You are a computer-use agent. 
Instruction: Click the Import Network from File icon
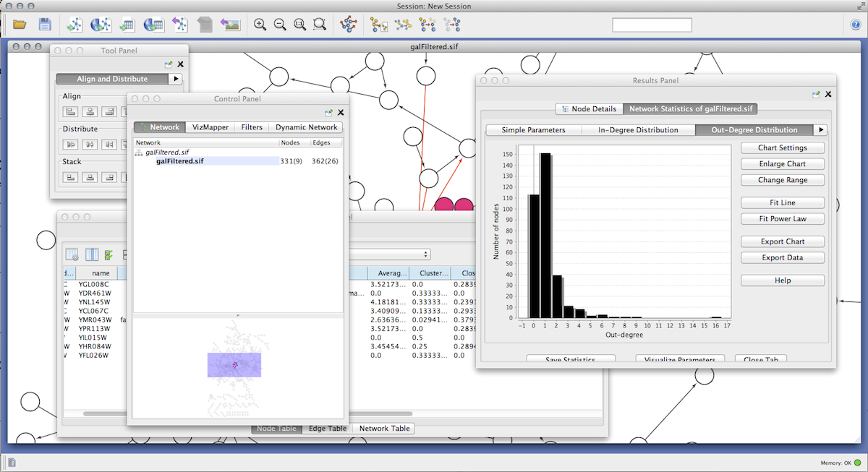pos(75,25)
